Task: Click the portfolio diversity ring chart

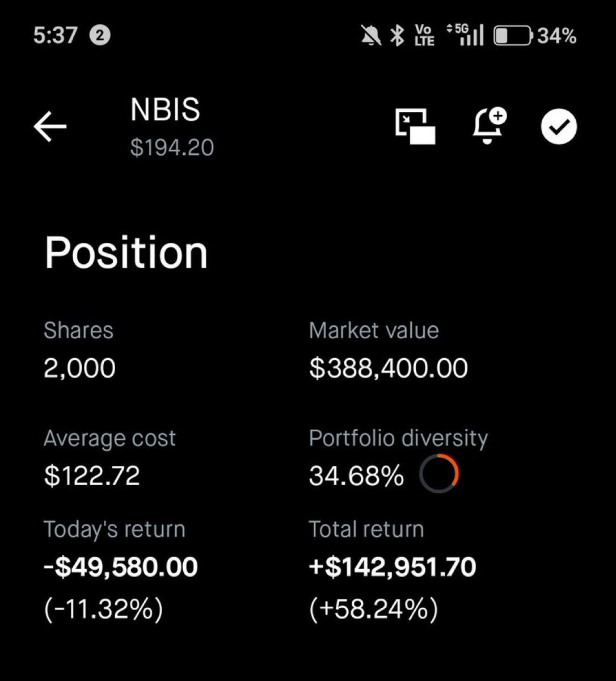Action: click(x=439, y=474)
